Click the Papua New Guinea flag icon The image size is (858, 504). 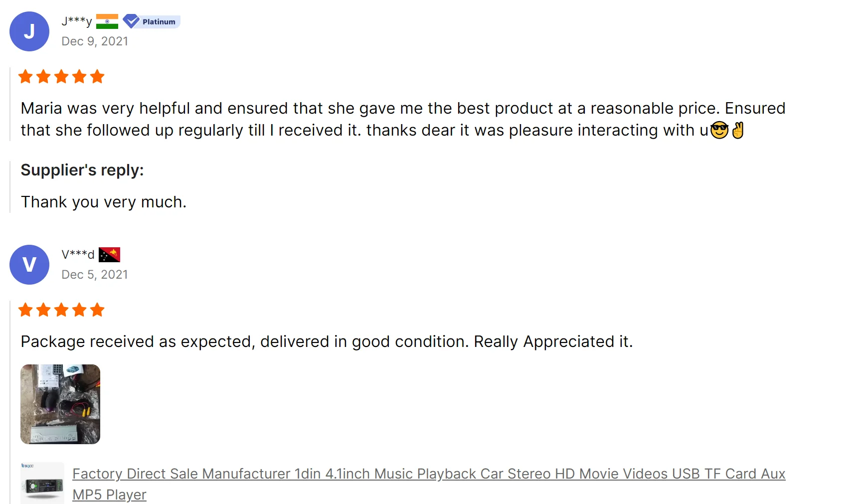click(109, 255)
